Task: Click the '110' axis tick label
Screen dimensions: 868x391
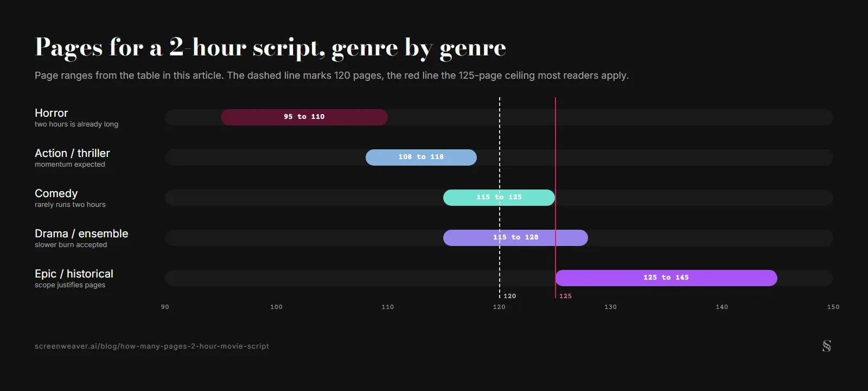Action: (x=388, y=307)
